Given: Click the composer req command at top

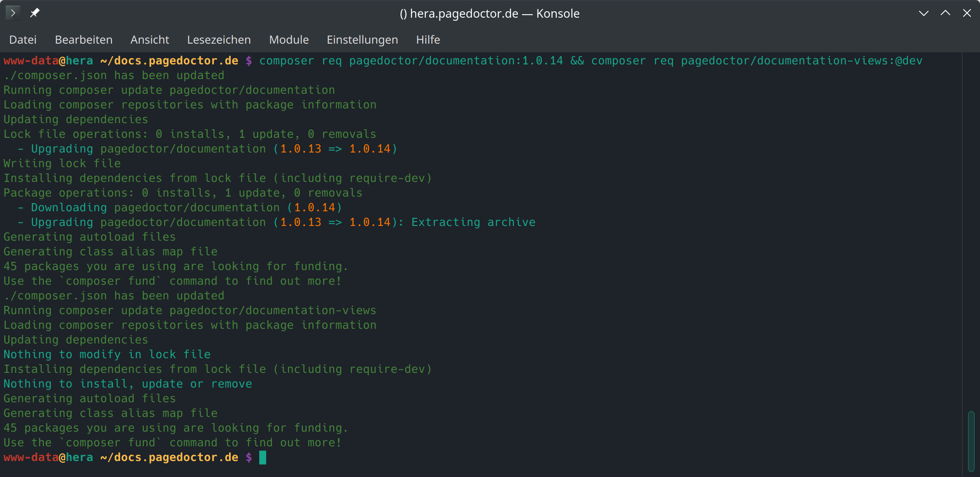Looking at the screenshot, I should click(591, 60).
